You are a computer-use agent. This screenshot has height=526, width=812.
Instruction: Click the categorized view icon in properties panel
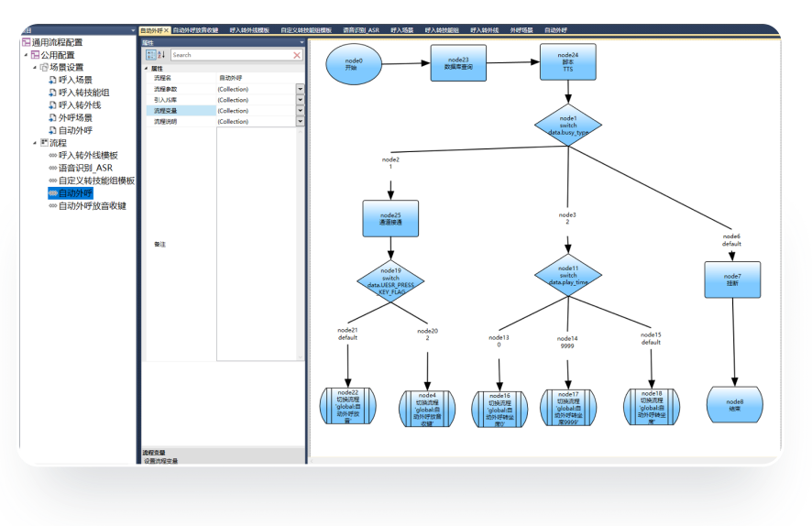(150, 55)
